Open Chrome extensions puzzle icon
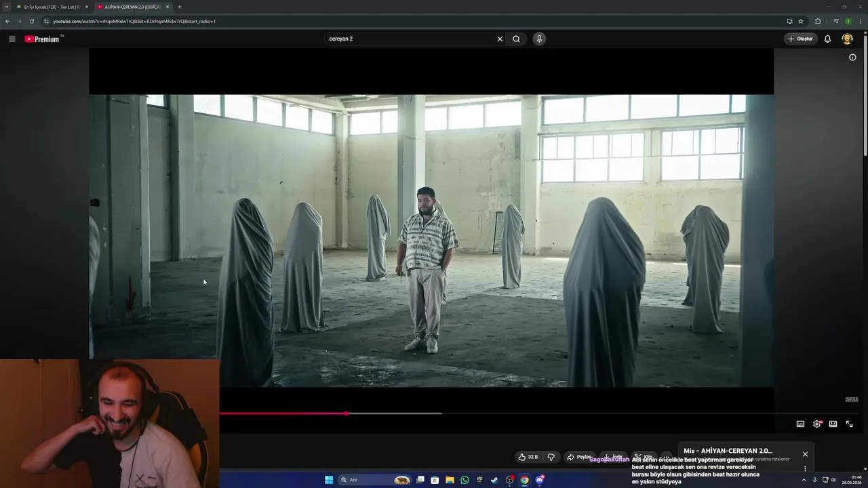 click(818, 21)
